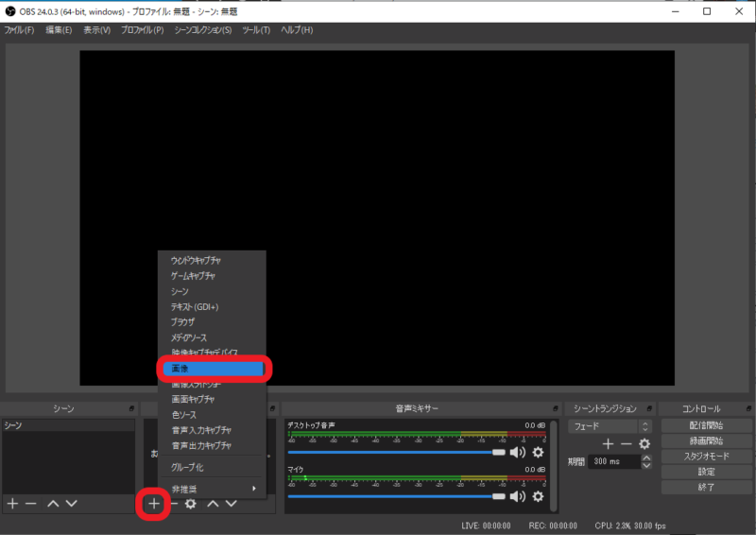This screenshot has height=535, width=756.
Task: Add a scene transition with plus icon
Action: (608, 444)
